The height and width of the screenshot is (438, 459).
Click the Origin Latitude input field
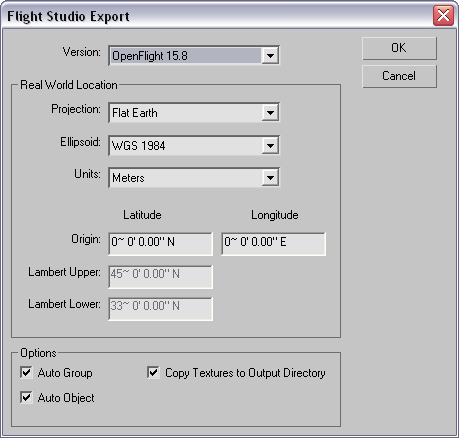pos(160,244)
